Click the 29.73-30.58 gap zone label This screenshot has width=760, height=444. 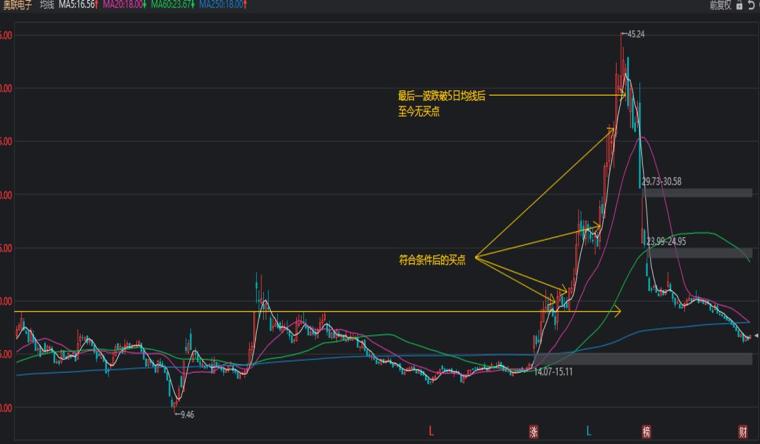click(x=662, y=181)
